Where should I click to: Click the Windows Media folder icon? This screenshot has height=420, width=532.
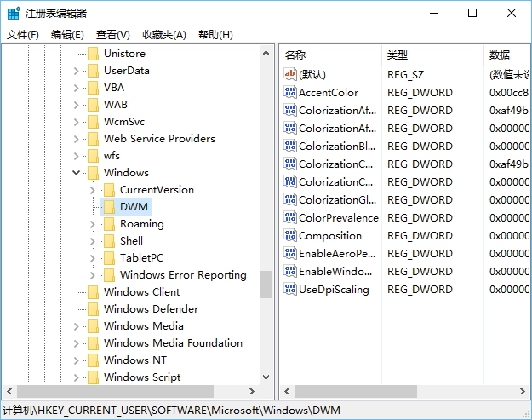pos(93,326)
